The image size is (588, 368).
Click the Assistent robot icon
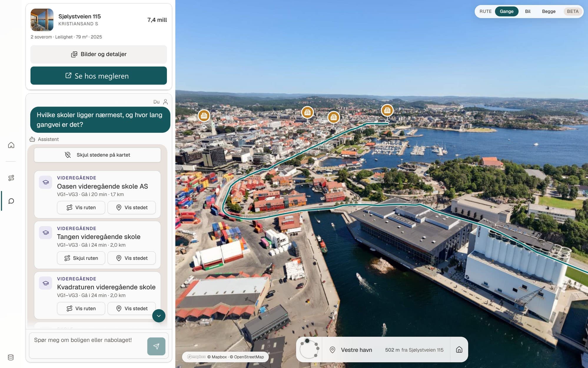tap(32, 139)
